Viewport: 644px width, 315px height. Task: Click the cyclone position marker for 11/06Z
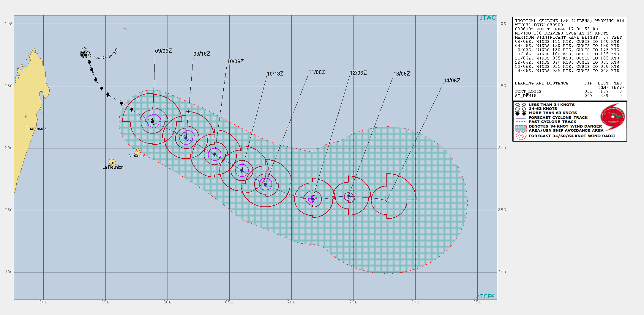click(265, 184)
